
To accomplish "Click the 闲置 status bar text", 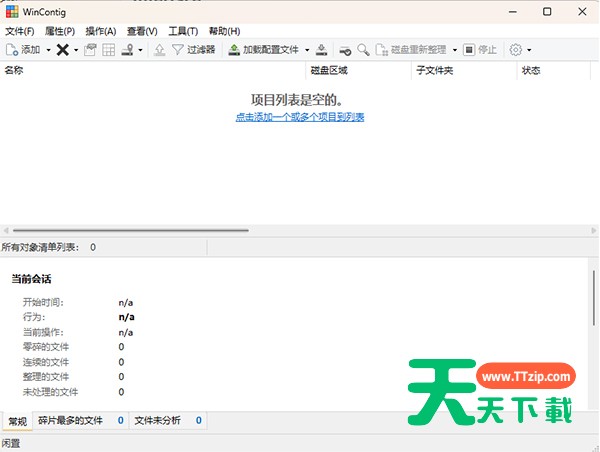I will (x=11, y=444).
